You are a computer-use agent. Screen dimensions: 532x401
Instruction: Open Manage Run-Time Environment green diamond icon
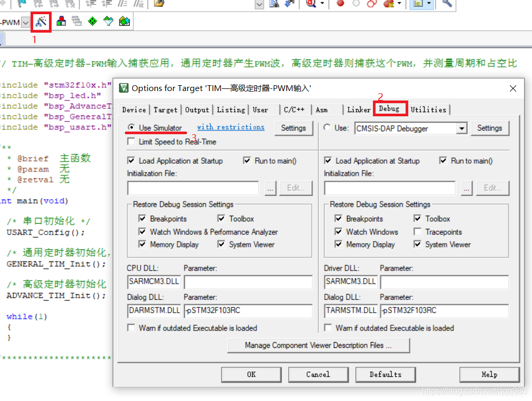pyautogui.click(x=92, y=22)
